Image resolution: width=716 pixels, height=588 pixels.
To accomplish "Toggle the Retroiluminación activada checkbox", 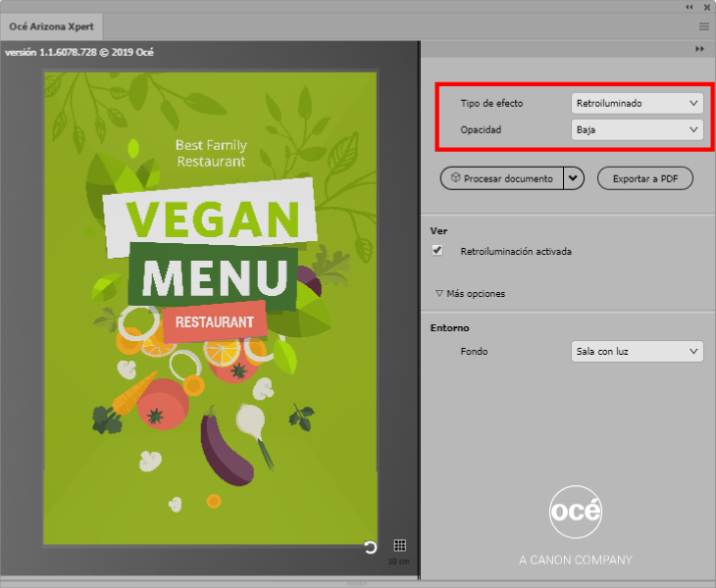I will click(x=437, y=251).
